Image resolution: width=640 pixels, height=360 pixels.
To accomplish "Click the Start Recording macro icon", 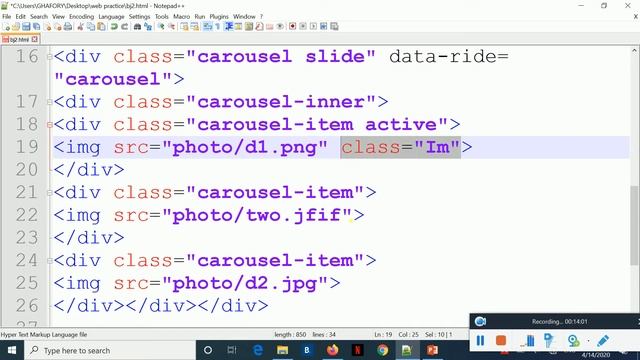I will (x=292, y=27).
